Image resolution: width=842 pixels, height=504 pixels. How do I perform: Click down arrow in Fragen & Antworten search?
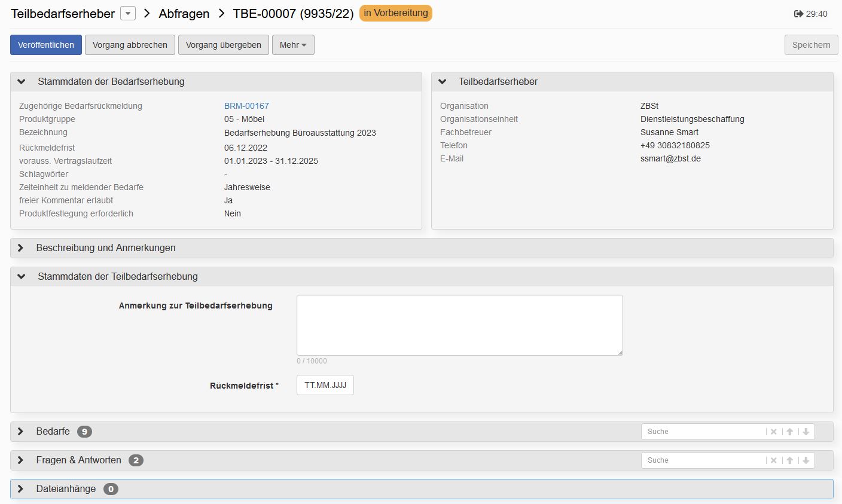(806, 460)
